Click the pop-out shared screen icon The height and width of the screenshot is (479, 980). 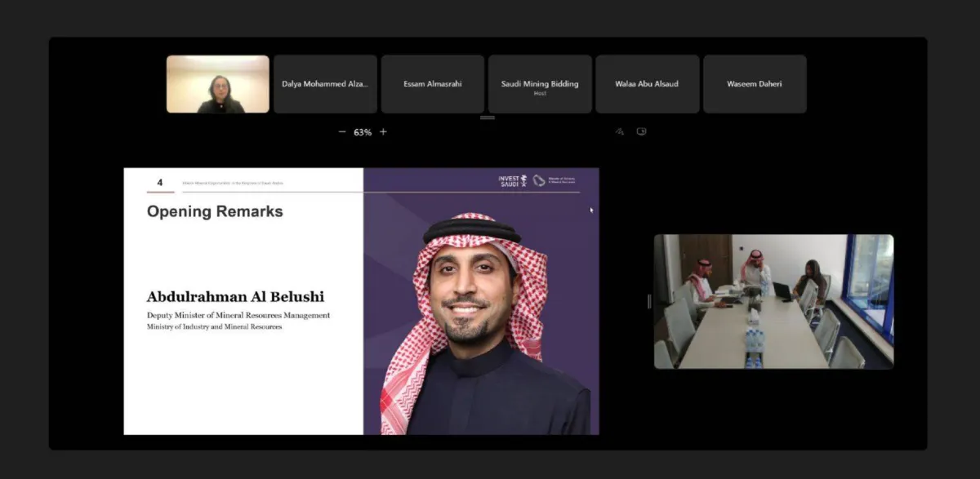point(641,131)
